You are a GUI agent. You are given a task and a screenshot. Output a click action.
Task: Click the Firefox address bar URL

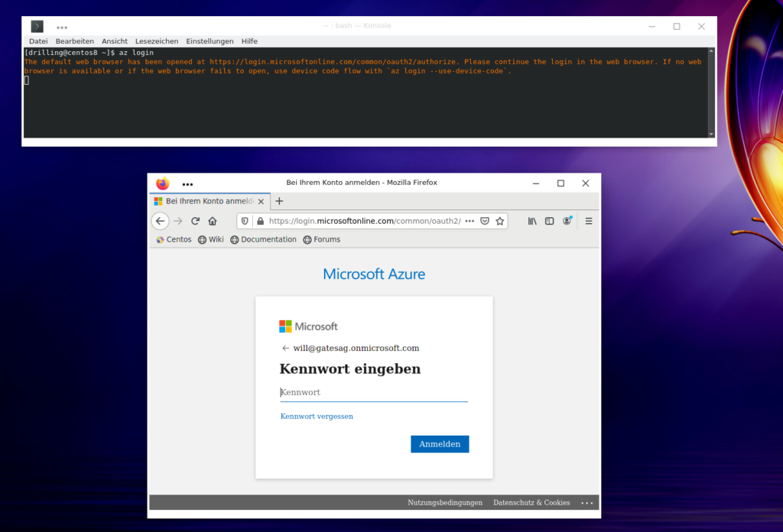pos(365,221)
